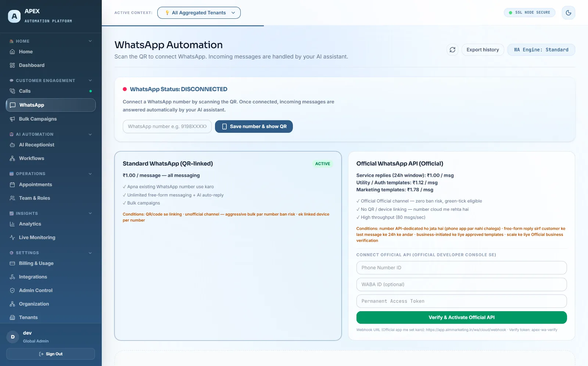Collapse the OPERATIONS section
588x366 pixels.
click(x=90, y=174)
